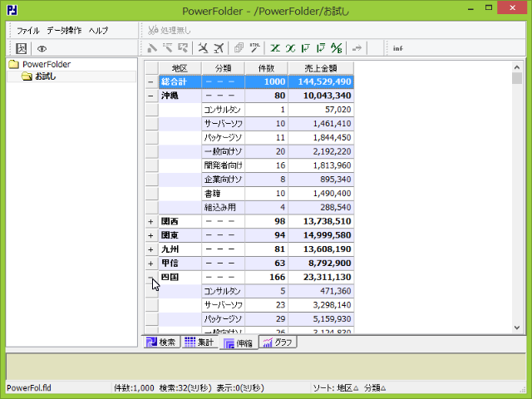Select the 伸縮 tab
532x399 pixels.
[239, 343]
